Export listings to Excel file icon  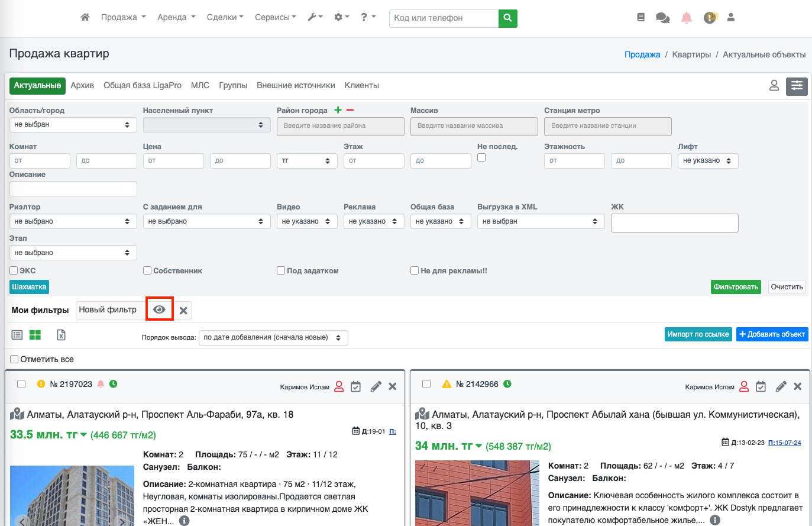click(x=61, y=335)
